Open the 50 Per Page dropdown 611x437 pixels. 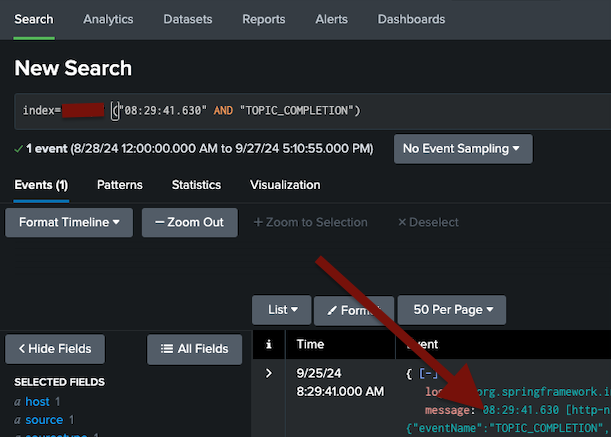click(451, 310)
